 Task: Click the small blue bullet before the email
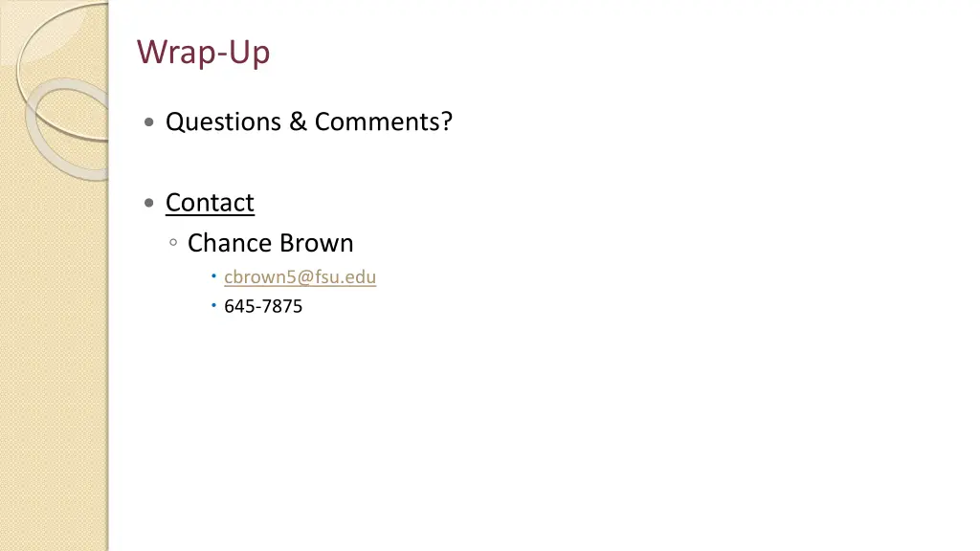pos(213,275)
